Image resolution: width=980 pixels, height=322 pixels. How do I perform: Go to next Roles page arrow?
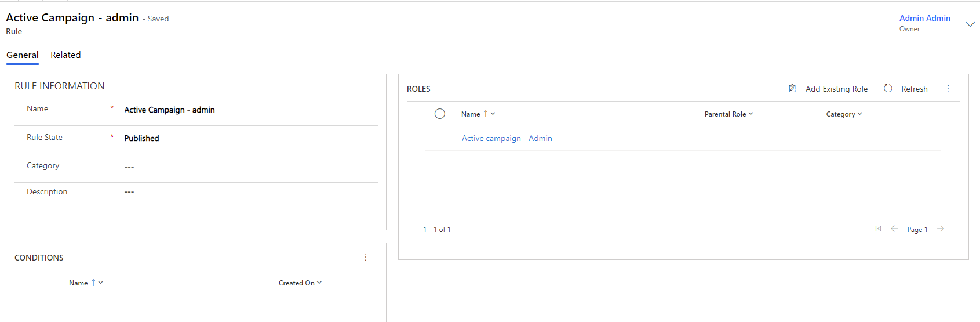(941, 229)
